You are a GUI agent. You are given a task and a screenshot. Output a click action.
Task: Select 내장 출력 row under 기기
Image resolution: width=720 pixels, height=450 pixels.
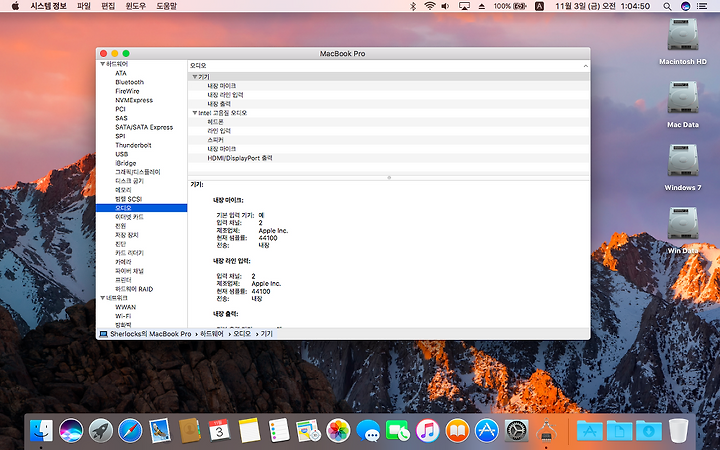[x=388, y=104]
